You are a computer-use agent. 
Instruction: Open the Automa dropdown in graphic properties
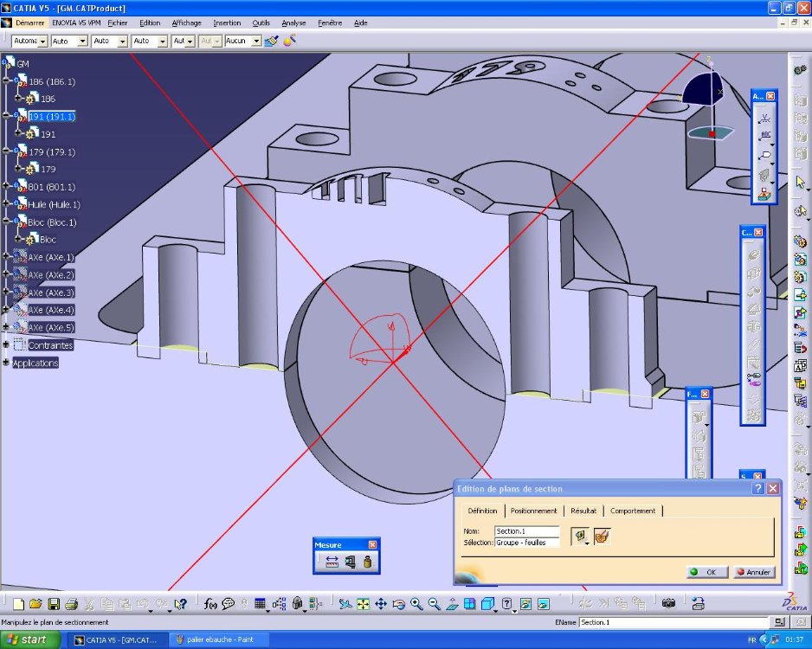tap(42, 41)
